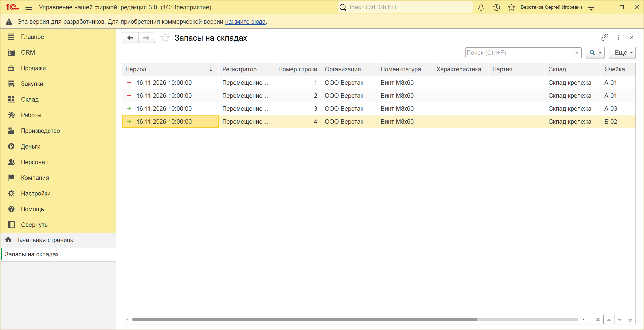Close the Запасы на складах form
644x330 pixels.
(631, 38)
